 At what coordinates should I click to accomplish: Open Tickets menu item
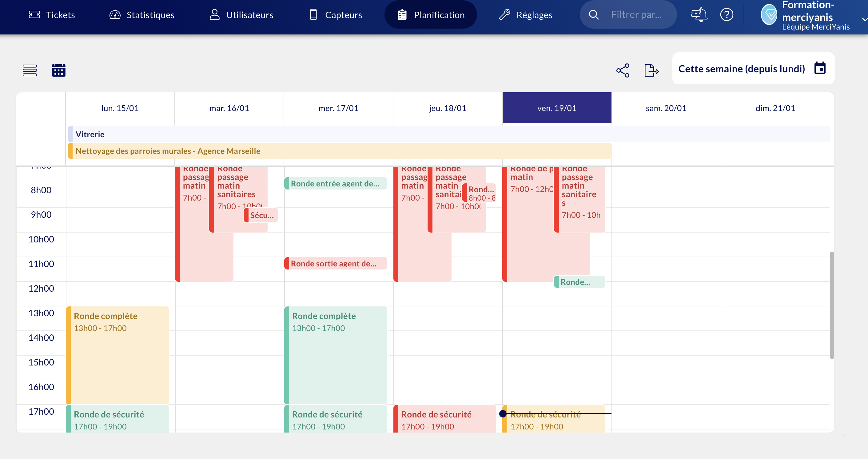click(x=52, y=15)
